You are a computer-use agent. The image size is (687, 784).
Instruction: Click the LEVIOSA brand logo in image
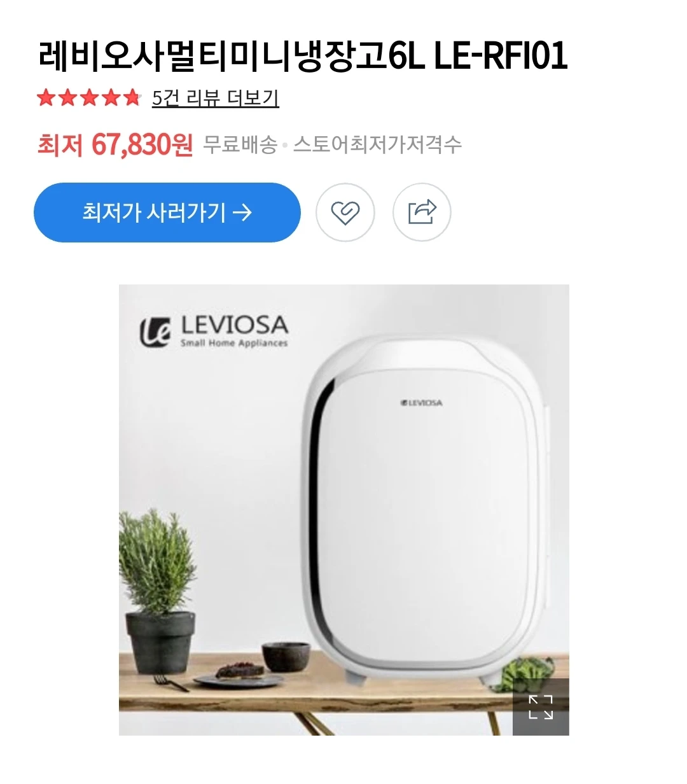click(214, 332)
